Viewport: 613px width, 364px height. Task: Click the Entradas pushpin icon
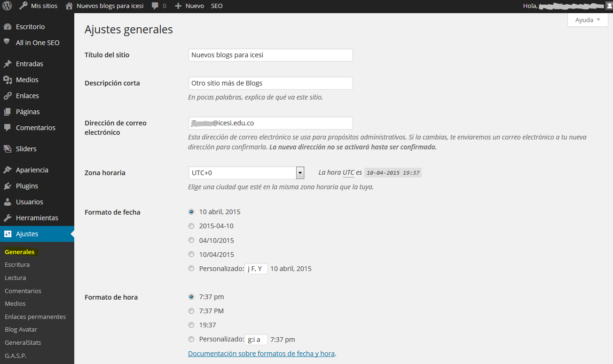click(7, 64)
